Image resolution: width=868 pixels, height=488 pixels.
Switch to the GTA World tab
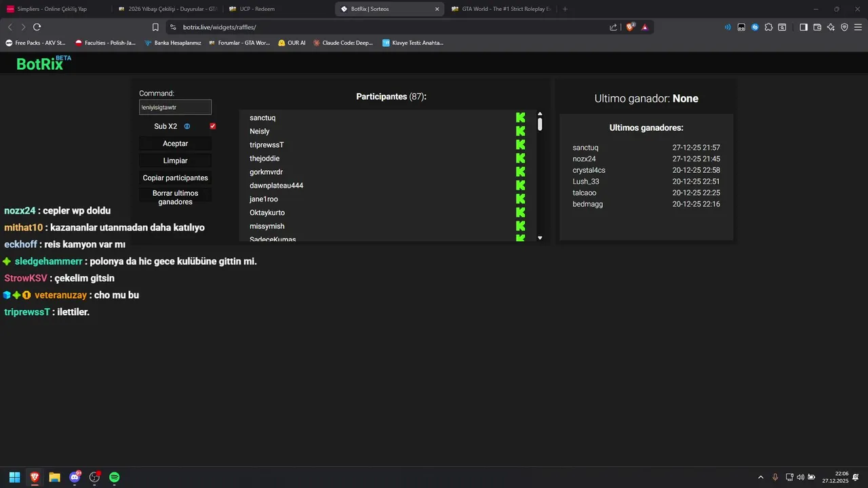[500, 9]
